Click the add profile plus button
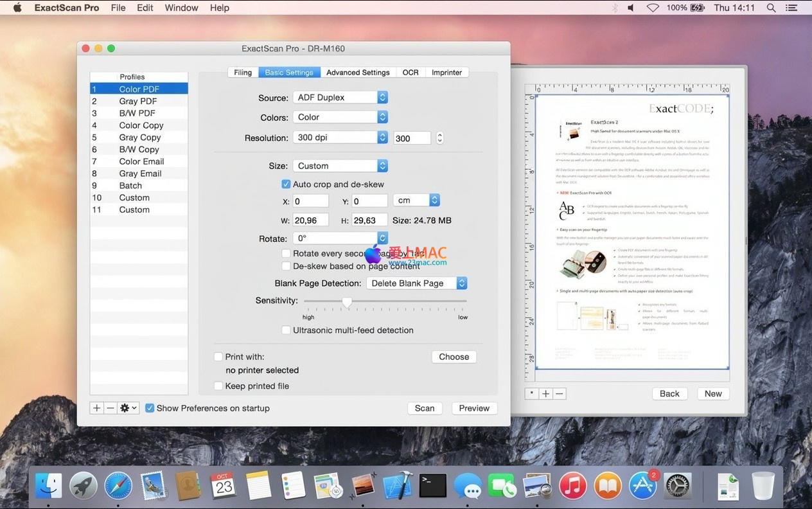This screenshot has width=812, height=509. [96, 408]
